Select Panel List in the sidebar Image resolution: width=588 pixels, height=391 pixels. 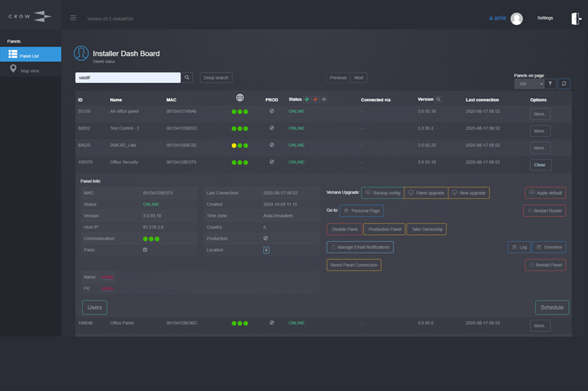pos(30,55)
